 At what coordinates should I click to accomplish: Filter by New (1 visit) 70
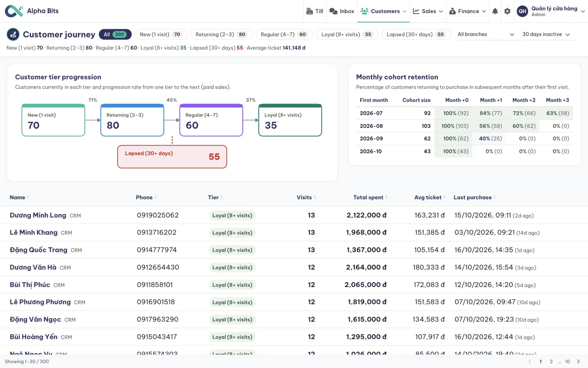pos(161,34)
